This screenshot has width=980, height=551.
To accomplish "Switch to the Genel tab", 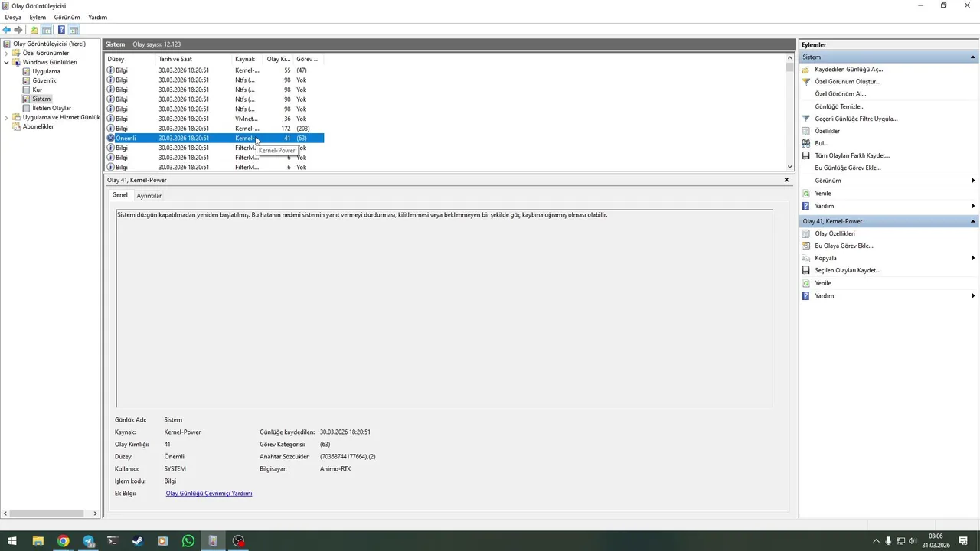I will point(120,195).
